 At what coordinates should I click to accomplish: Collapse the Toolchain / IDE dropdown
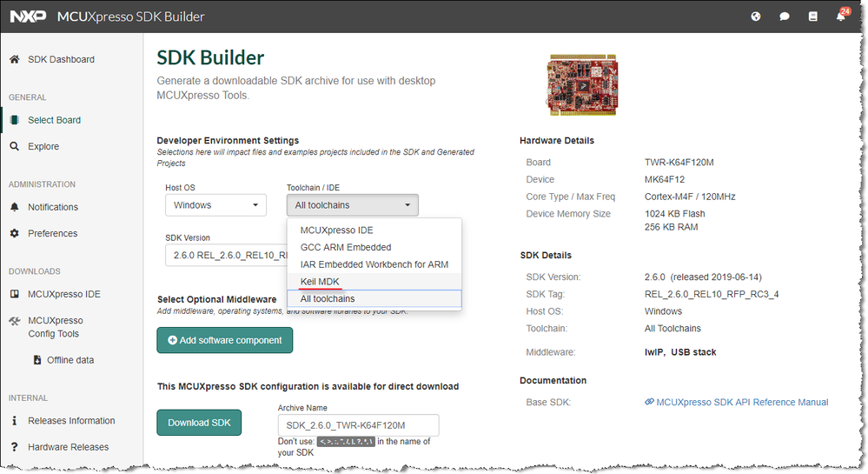(x=353, y=205)
